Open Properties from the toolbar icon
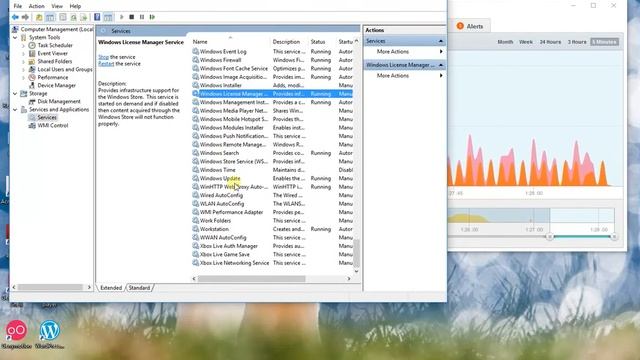640x360 pixels. tap(62, 17)
